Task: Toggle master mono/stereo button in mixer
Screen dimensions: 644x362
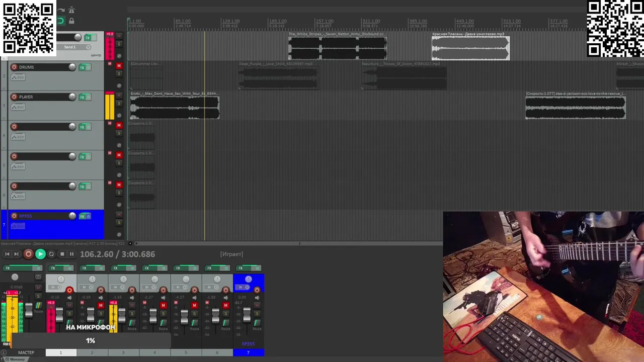Action: [x=38, y=277]
